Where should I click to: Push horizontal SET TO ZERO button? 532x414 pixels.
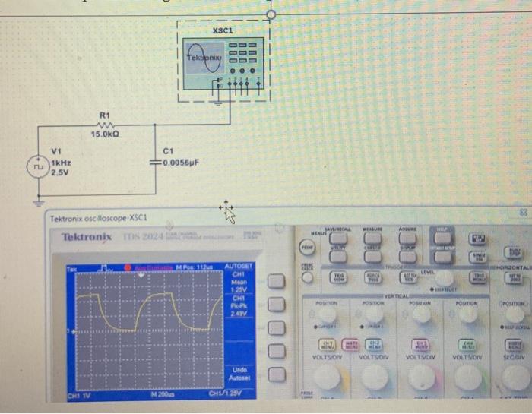click(515, 278)
